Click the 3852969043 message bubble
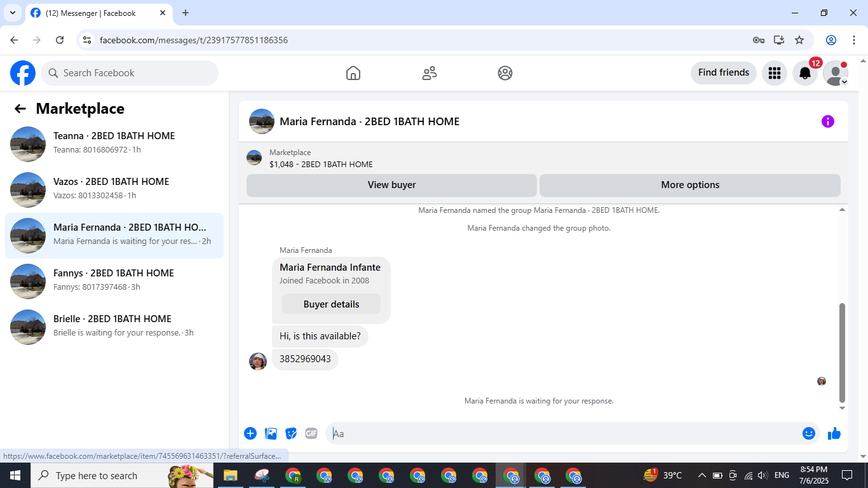Viewport: 868px width, 488px height. click(x=305, y=359)
